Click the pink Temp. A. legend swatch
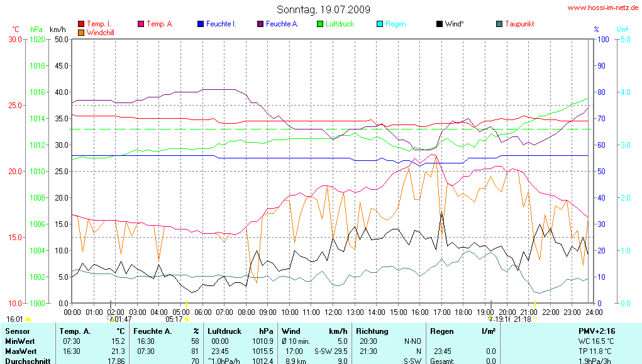 pyautogui.click(x=141, y=24)
